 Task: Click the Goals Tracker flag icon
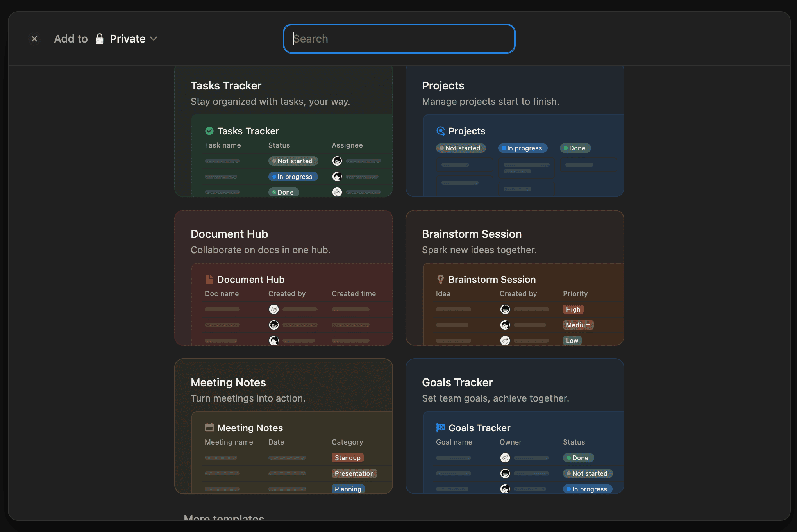441,427
